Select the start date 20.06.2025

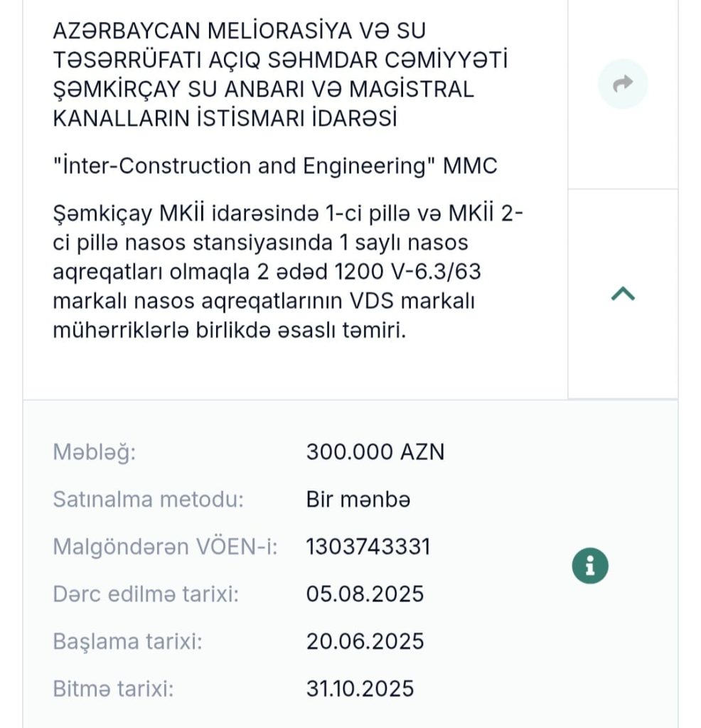pos(365,641)
